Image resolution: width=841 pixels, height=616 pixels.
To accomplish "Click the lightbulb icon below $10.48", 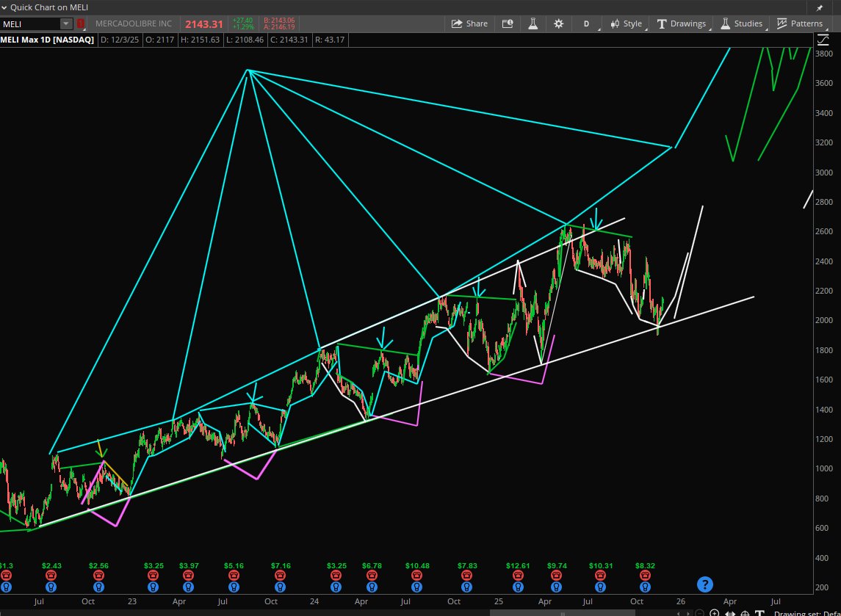I will (x=416, y=587).
